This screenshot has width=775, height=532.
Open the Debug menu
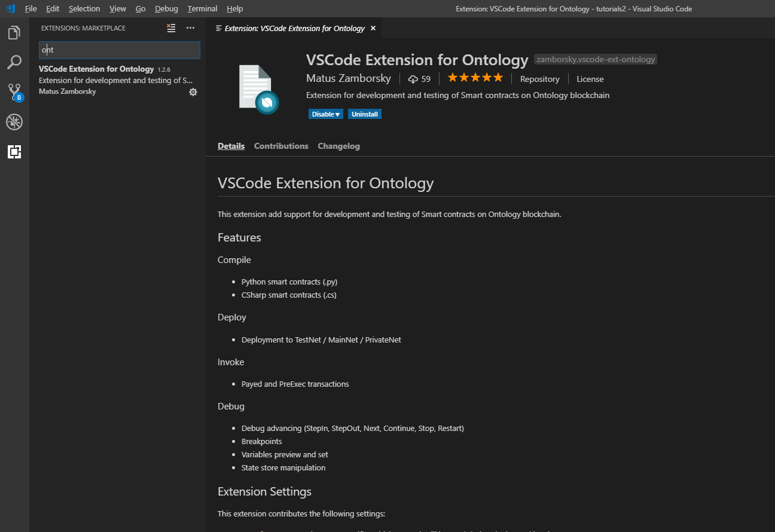coord(166,9)
